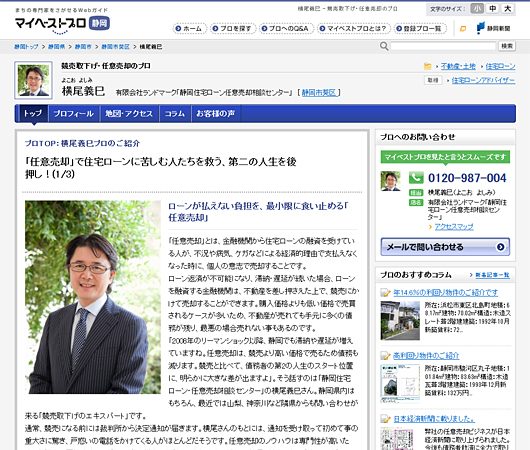
Task: Click the 静岡県 breadcrumb link
Action: (56, 47)
